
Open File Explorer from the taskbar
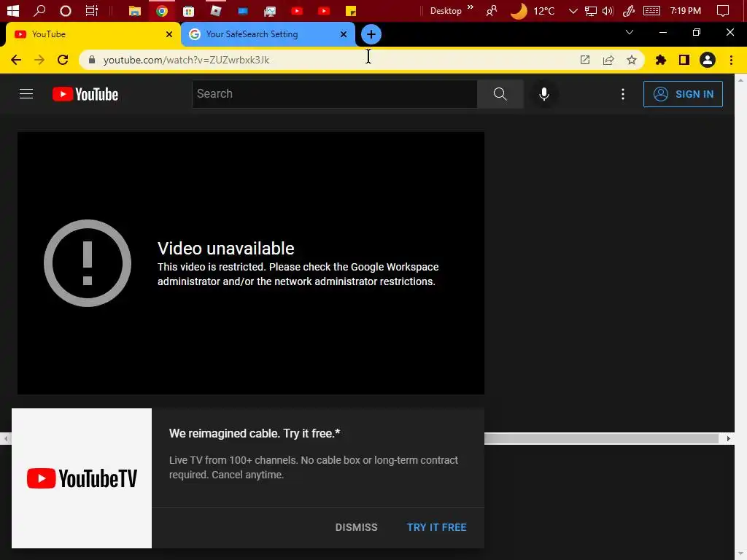pyautogui.click(x=135, y=10)
